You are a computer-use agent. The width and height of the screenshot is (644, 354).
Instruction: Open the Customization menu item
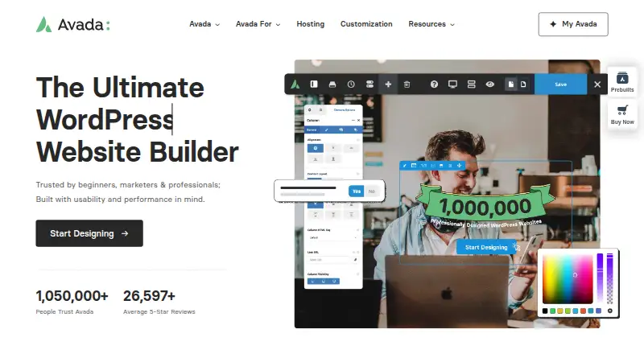[x=366, y=24]
